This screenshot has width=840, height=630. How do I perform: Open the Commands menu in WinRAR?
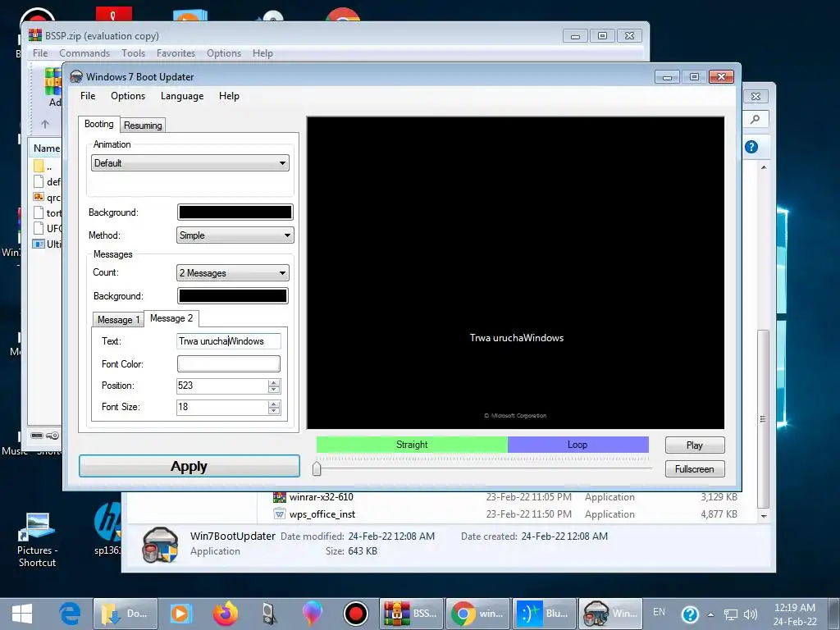point(84,53)
